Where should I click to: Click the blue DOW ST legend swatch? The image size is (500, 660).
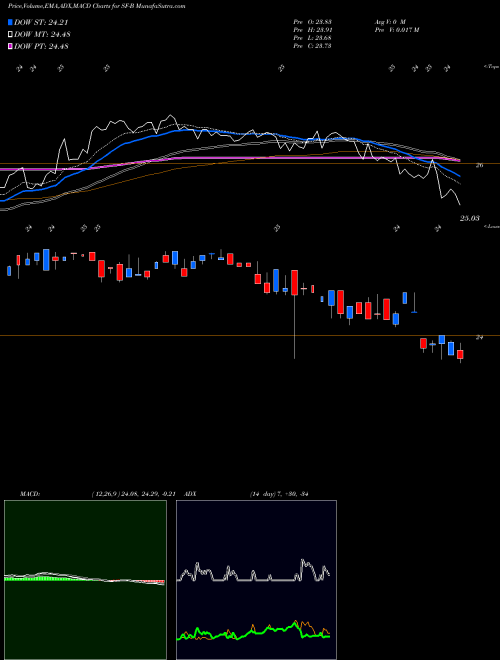click(x=10, y=23)
